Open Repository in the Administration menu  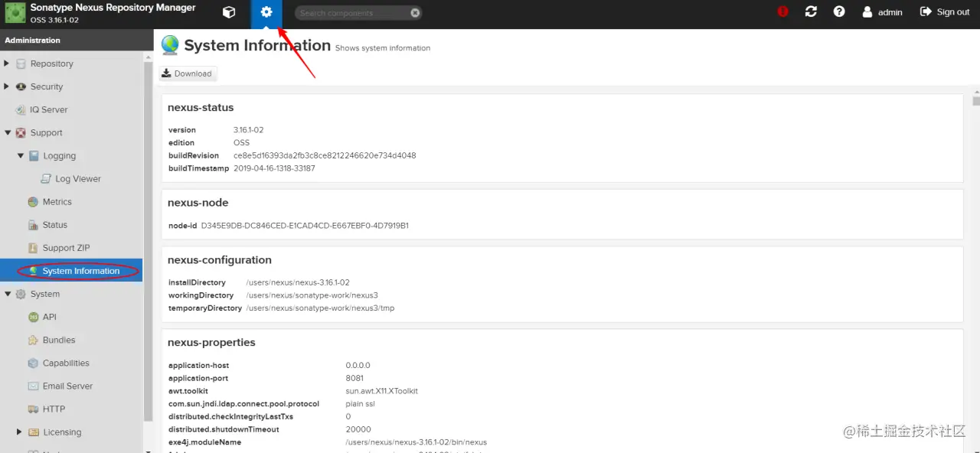point(51,64)
